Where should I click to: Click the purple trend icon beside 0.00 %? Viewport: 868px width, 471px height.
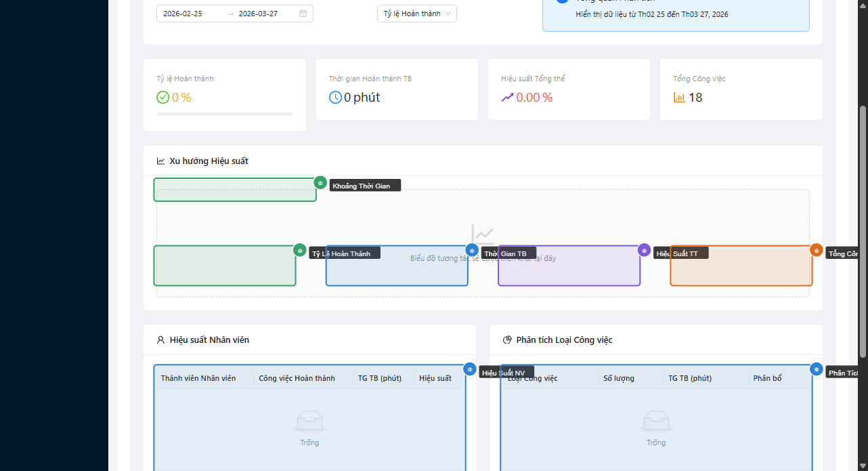(x=507, y=98)
